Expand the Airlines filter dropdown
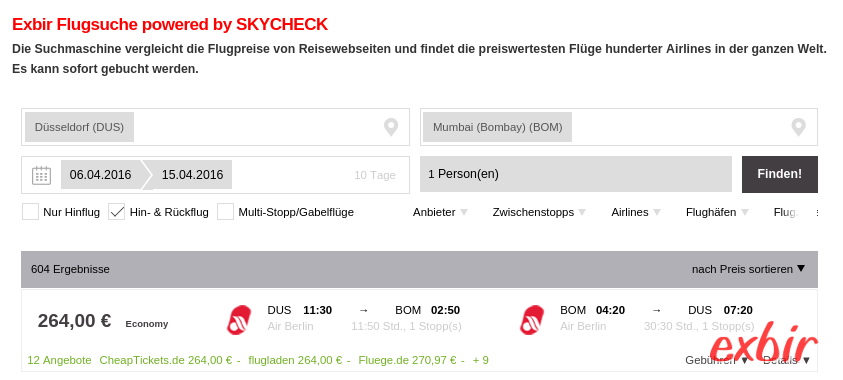Screen dimensions: 843x380 [636, 212]
